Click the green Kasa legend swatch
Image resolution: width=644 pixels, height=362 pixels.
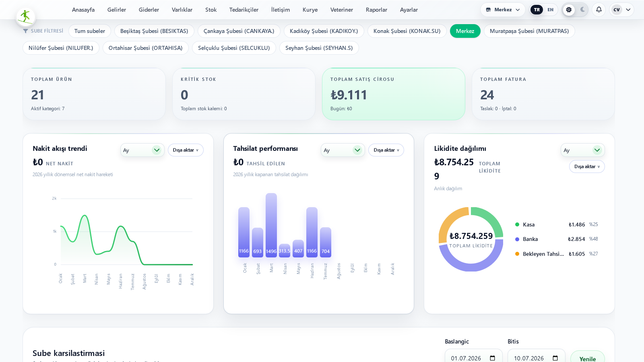(x=517, y=224)
